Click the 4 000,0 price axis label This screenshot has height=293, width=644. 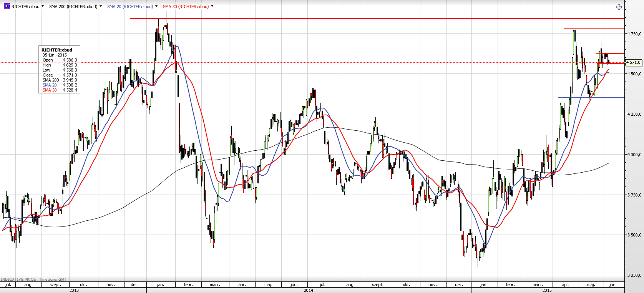(634, 155)
